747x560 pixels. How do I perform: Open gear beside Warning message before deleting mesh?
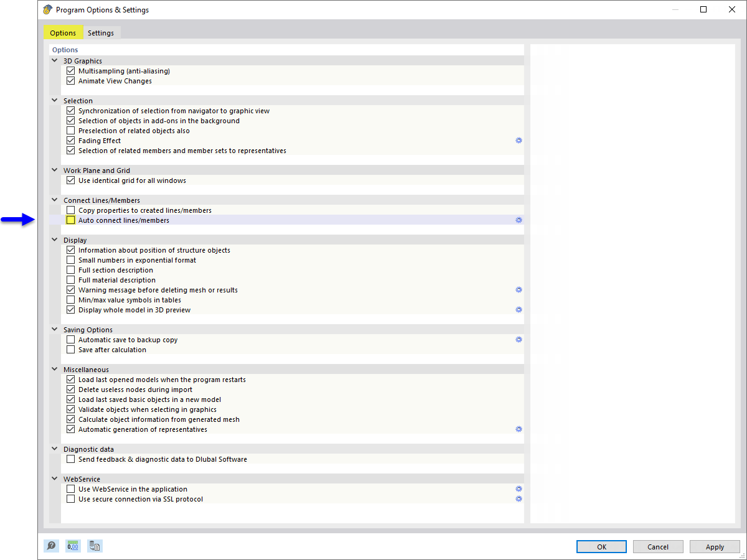[x=519, y=289]
